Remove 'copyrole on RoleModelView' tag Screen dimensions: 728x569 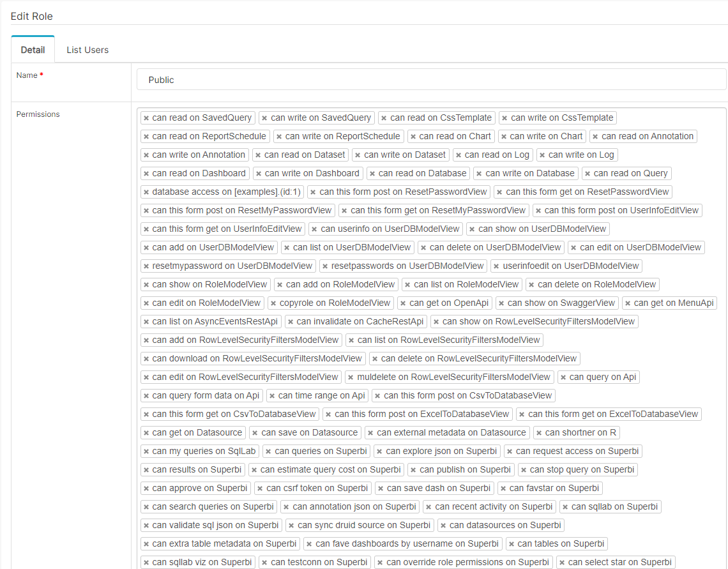click(x=273, y=304)
